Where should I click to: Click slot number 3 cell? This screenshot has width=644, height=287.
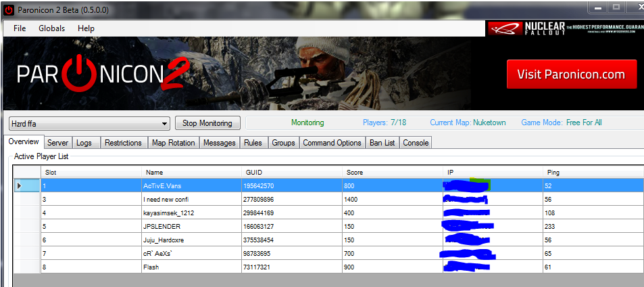pos(91,200)
